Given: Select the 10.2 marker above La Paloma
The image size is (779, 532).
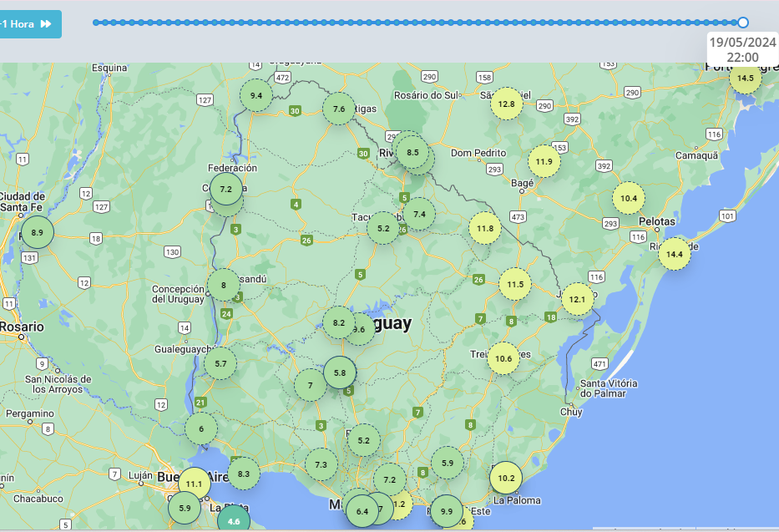Looking at the screenshot, I should click(506, 479).
